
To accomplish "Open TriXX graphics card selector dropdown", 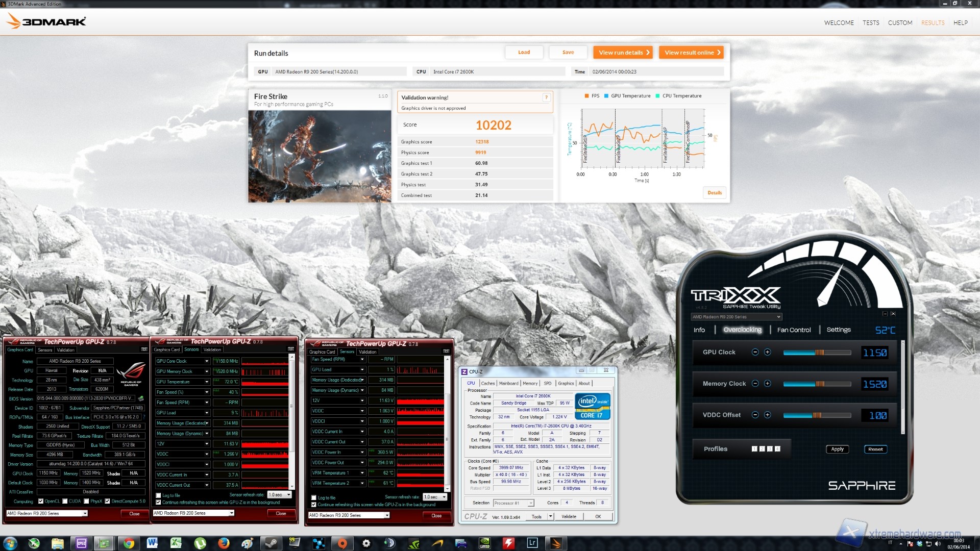I will (778, 317).
